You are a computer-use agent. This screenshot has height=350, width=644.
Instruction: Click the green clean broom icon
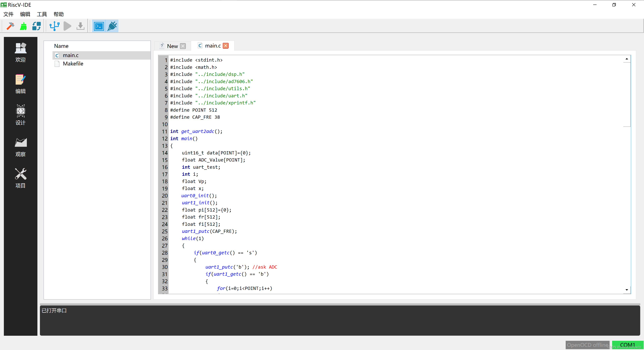coord(23,26)
